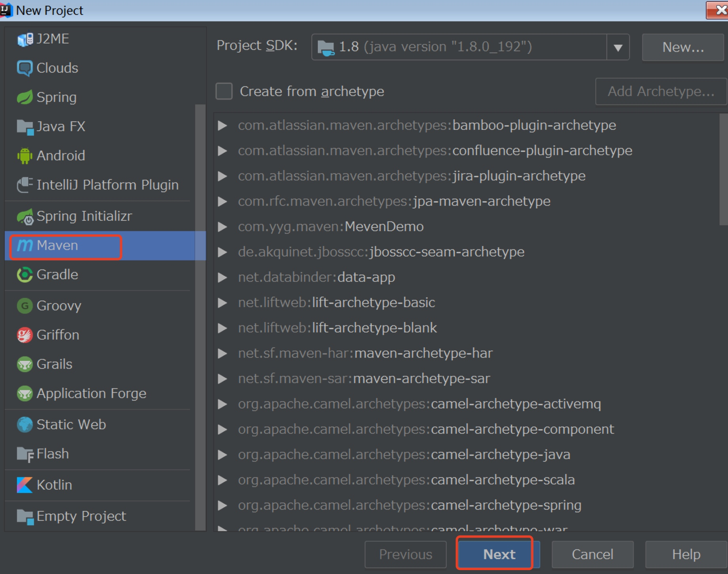This screenshot has height=574, width=728.
Task: Choose the Kotlin logo icon
Action: [25, 485]
